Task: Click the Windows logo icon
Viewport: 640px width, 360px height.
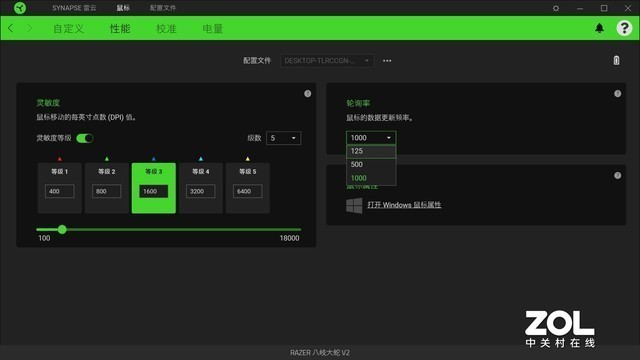Action: (354, 205)
